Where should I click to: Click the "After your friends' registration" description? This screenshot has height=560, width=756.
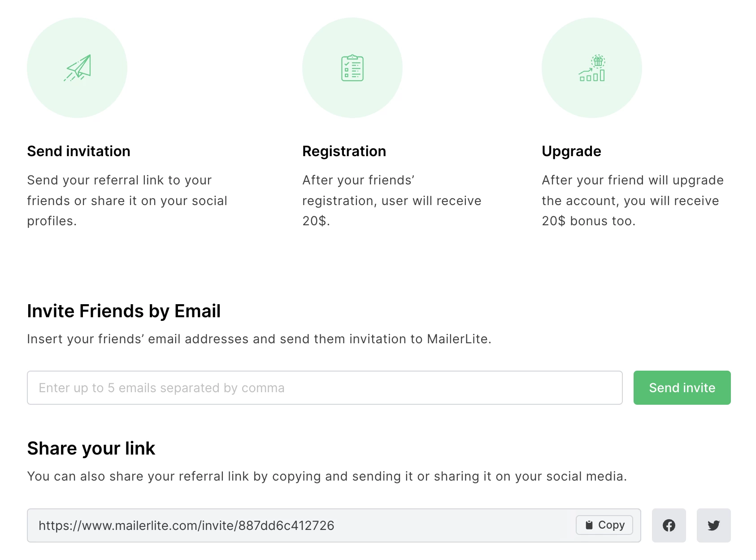391,201
